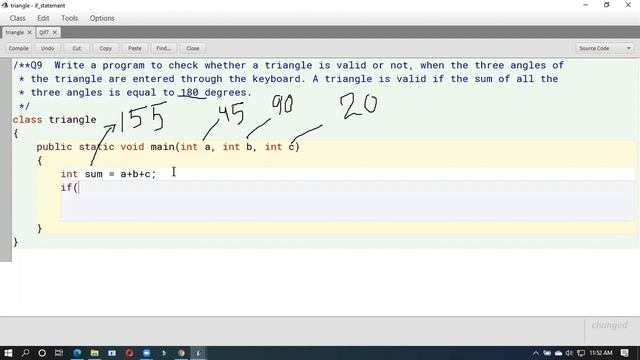Click the word '180' in the comment

tap(189, 93)
